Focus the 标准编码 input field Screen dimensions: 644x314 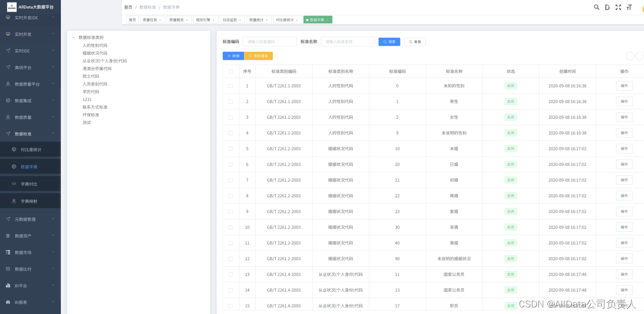pyautogui.click(x=270, y=42)
